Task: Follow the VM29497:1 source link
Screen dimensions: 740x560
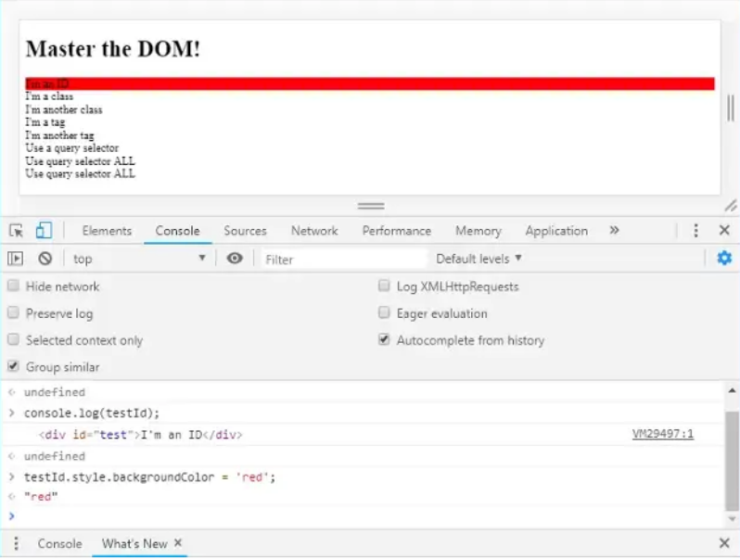Action: click(x=662, y=434)
